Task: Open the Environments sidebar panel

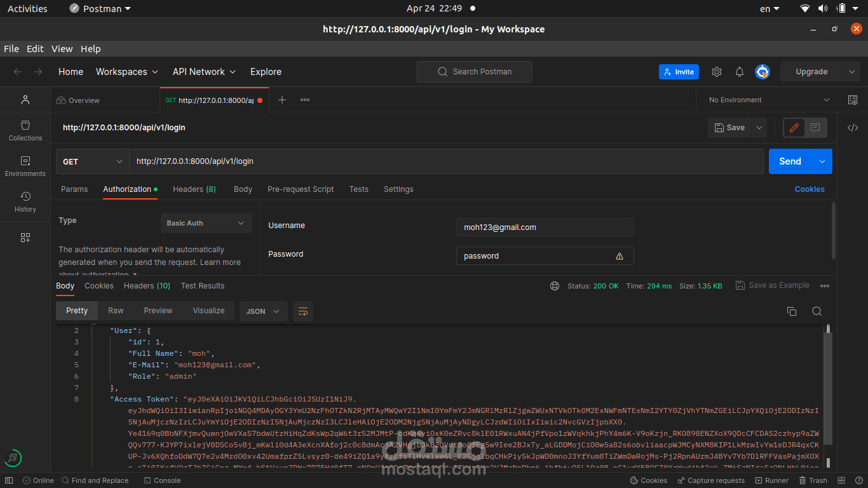Action: point(25,166)
